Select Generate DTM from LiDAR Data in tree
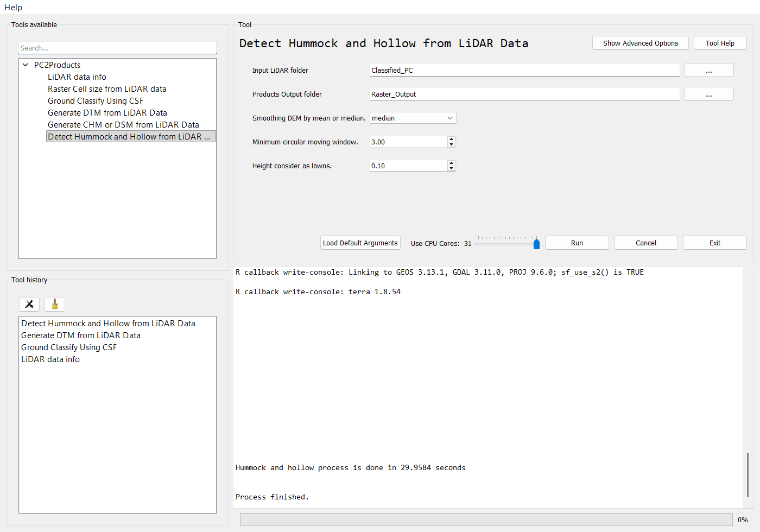This screenshot has height=532, width=760. pos(107,112)
